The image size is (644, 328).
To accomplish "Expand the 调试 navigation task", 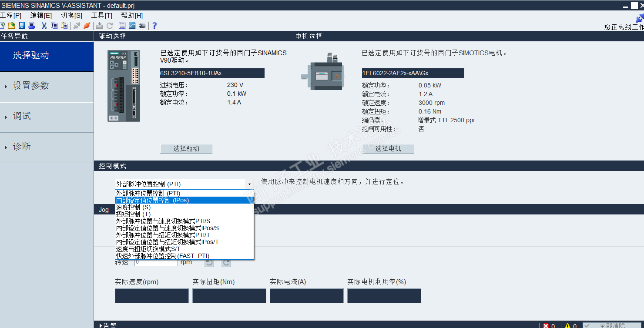I will [47, 117].
